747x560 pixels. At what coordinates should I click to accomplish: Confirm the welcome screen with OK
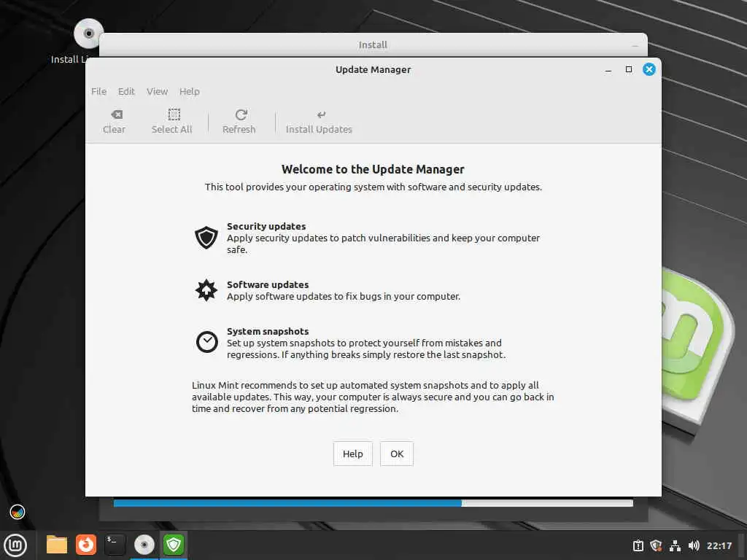click(x=397, y=454)
